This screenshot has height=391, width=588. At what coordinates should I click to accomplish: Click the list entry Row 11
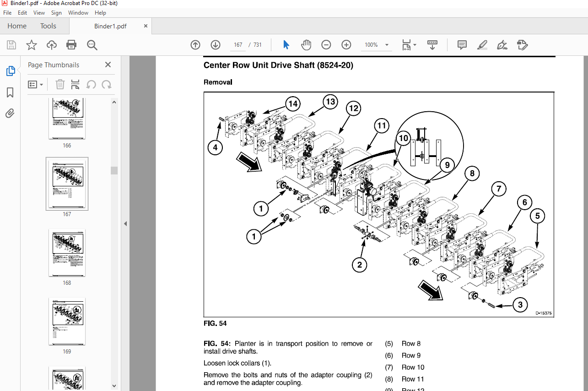coord(413,379)
